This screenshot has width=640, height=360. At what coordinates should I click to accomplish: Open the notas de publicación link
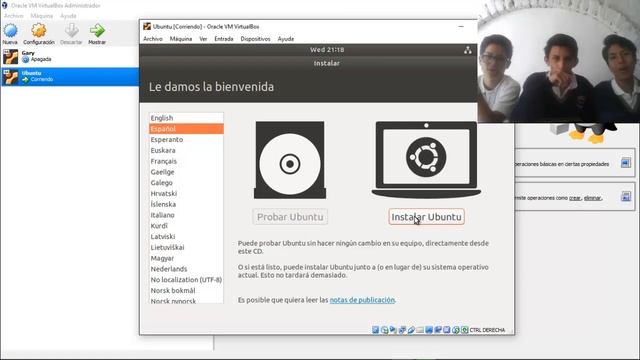click(x=362, y=300)
